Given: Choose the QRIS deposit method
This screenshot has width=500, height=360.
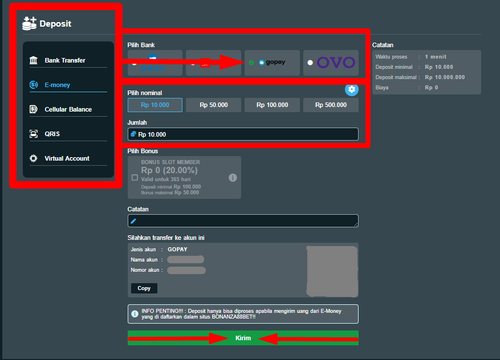Looking at the screenshot, I should click(68, 134).
